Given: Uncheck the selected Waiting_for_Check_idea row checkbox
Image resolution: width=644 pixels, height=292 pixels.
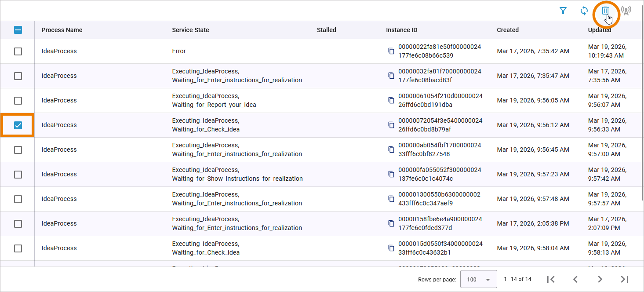Looking at the screenshot, I should click(18, 125).
